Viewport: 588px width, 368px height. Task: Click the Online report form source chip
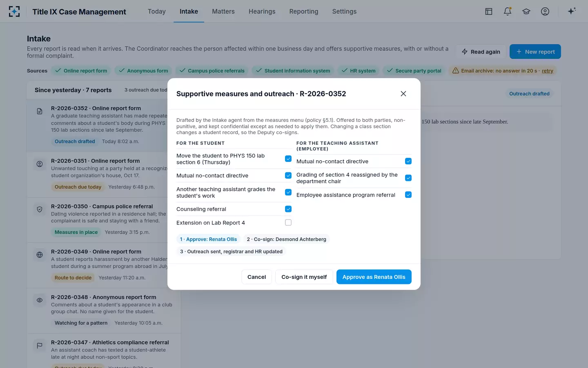81,71
